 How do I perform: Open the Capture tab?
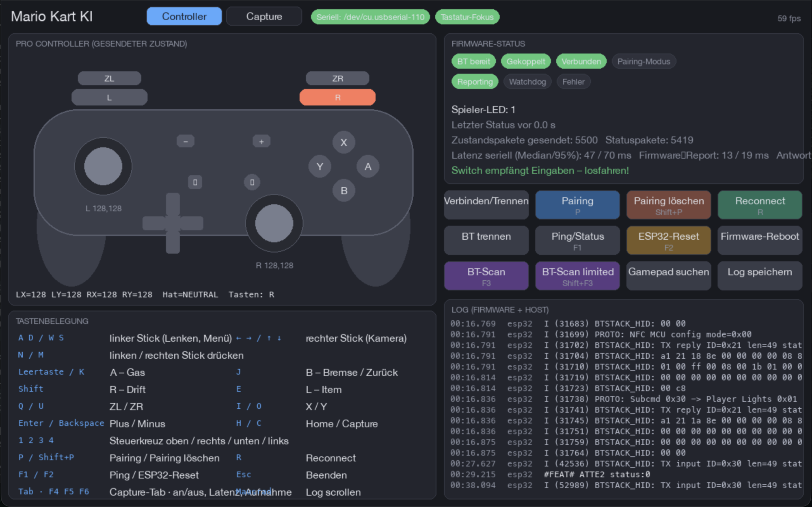click(264, 16)
